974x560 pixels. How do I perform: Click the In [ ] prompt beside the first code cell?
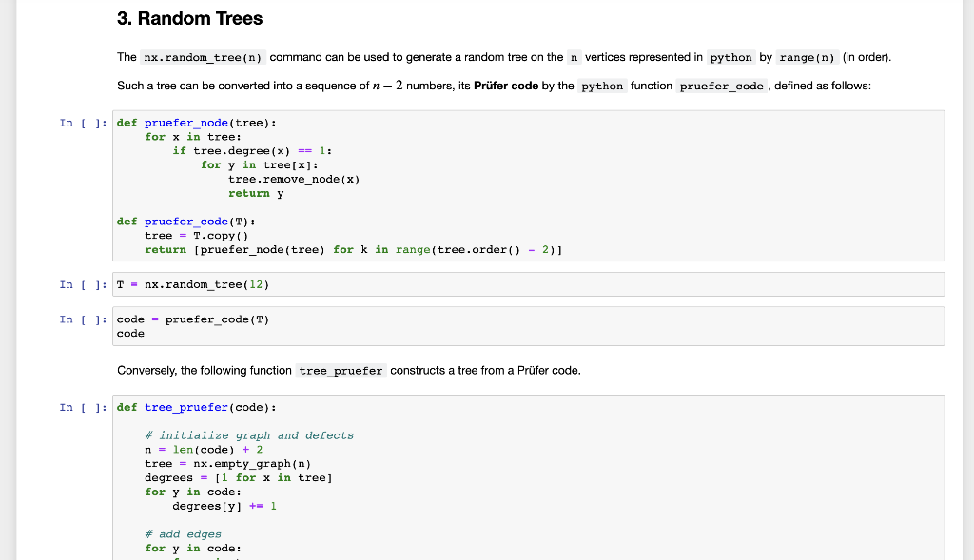click(79, 123)
